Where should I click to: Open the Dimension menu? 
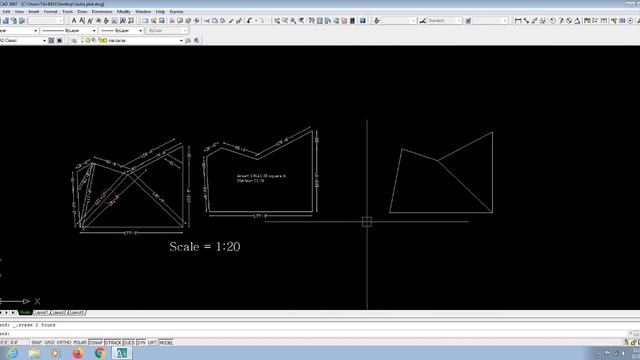tap(102, 12)
